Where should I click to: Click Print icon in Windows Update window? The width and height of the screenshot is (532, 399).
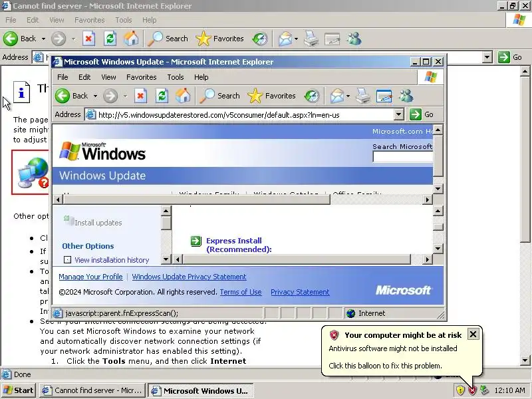[x=362, y=96]
